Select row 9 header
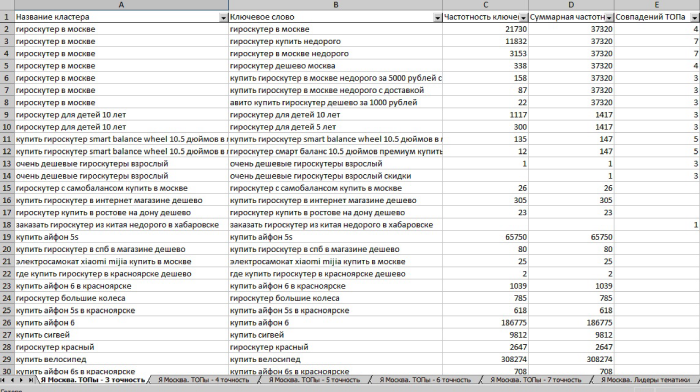Screen dimensions: 700x392 tap(7, 115)
